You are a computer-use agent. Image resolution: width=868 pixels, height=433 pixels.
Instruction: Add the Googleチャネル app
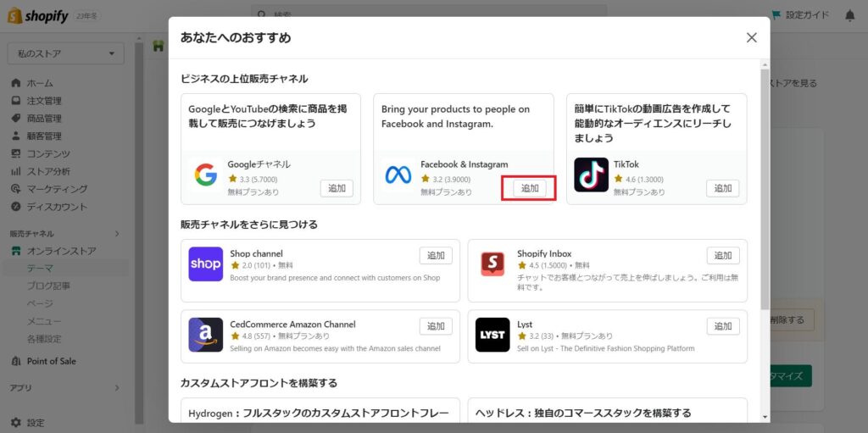[337, 188]
